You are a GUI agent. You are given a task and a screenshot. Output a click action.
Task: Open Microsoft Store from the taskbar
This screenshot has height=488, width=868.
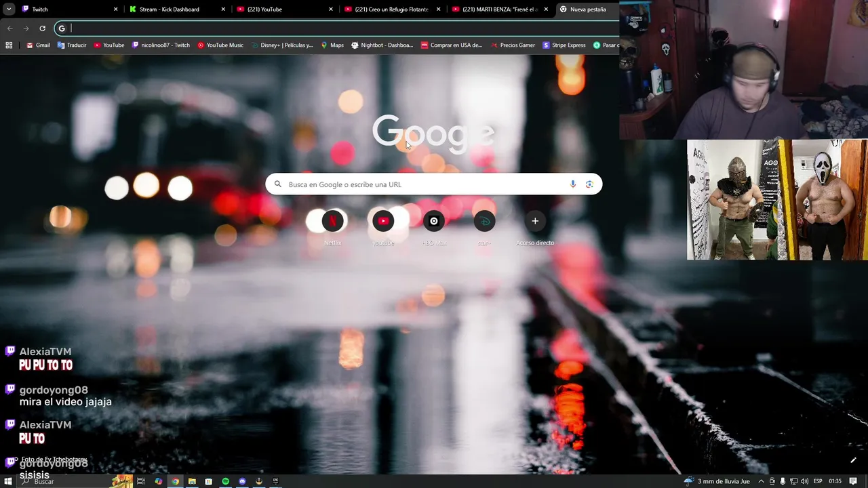(x=209, y=481)
